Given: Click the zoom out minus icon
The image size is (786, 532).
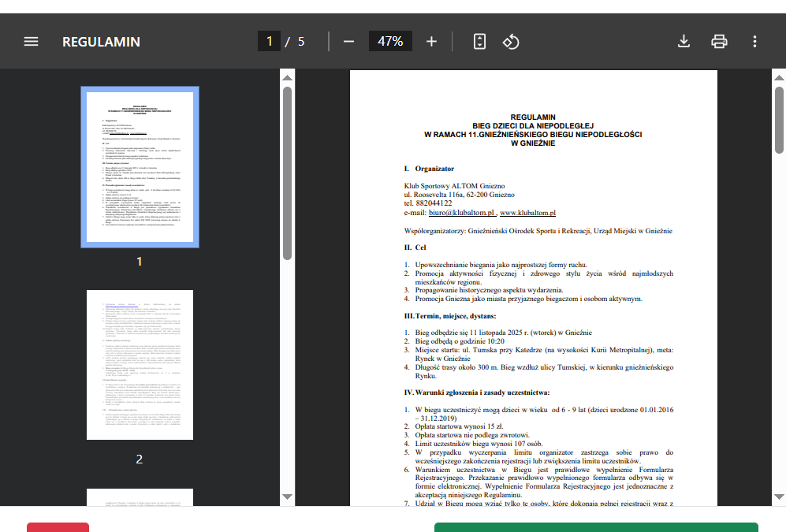Looking at the screenshot, I should tap(348, 42).
